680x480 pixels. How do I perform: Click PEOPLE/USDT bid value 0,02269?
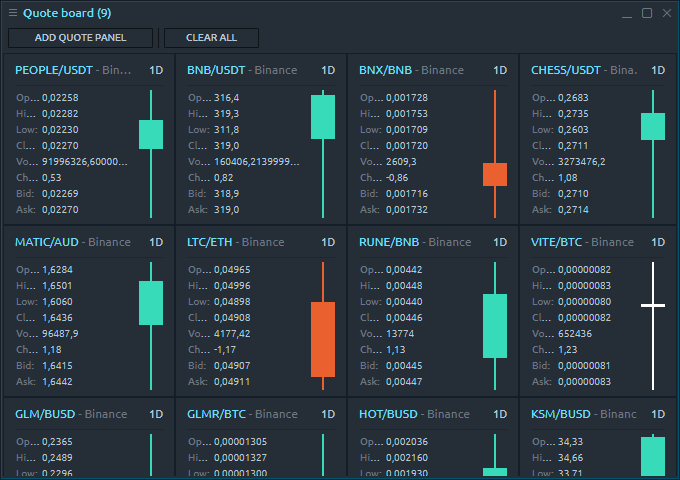point(60,193)
